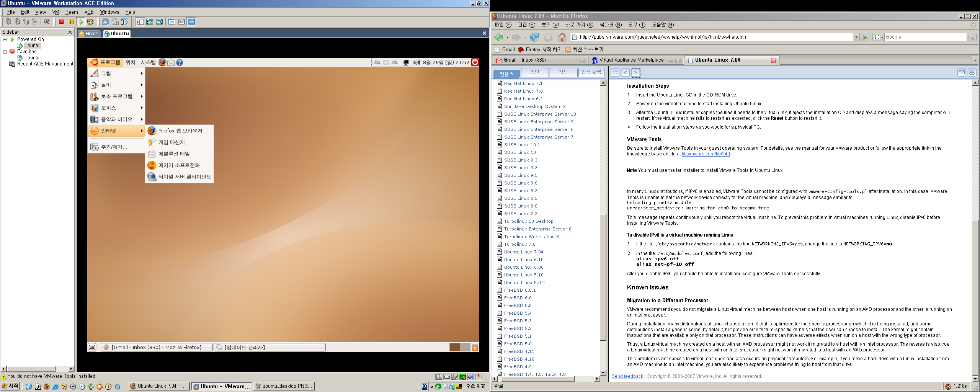Collapse the Favorites tree node
980x392 pixels.
(5, 52)
